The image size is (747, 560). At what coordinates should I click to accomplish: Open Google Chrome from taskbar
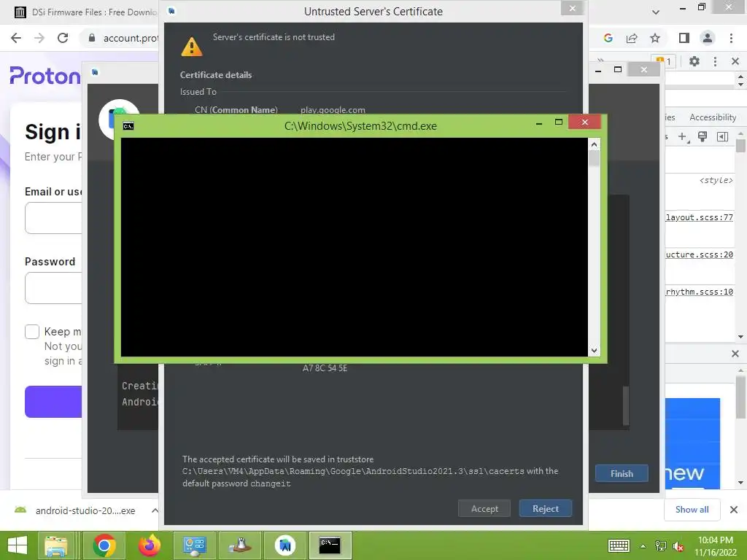tap(104, 545)
